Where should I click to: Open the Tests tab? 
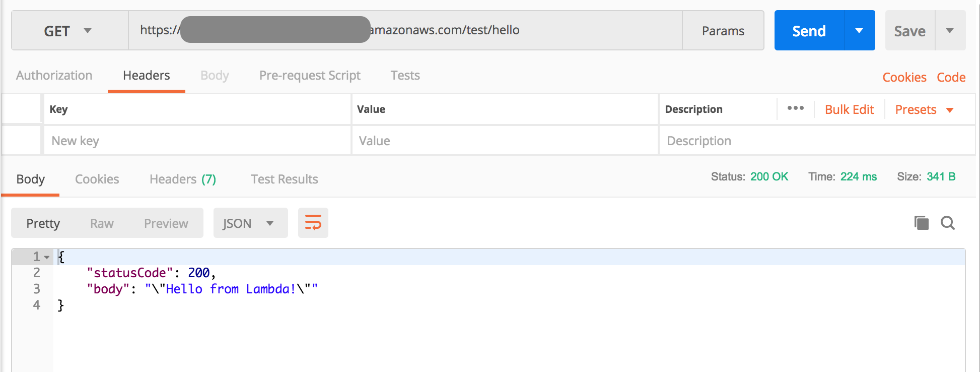405,75
